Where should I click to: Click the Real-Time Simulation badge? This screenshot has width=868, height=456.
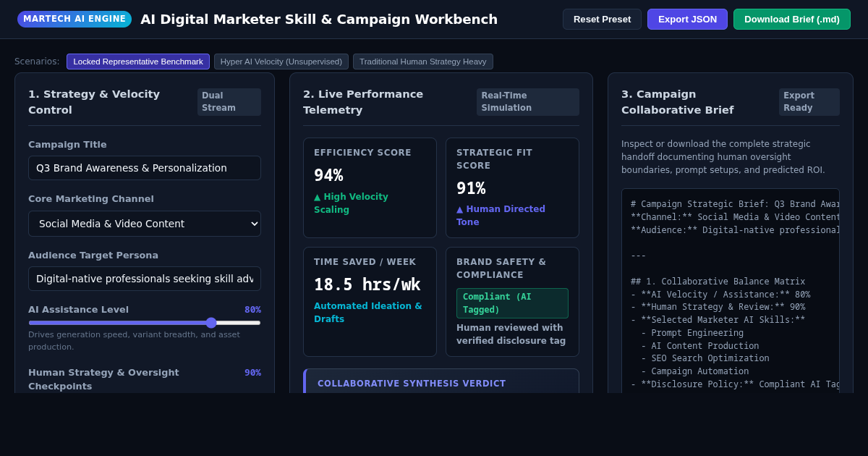click(x=528, y=102)
